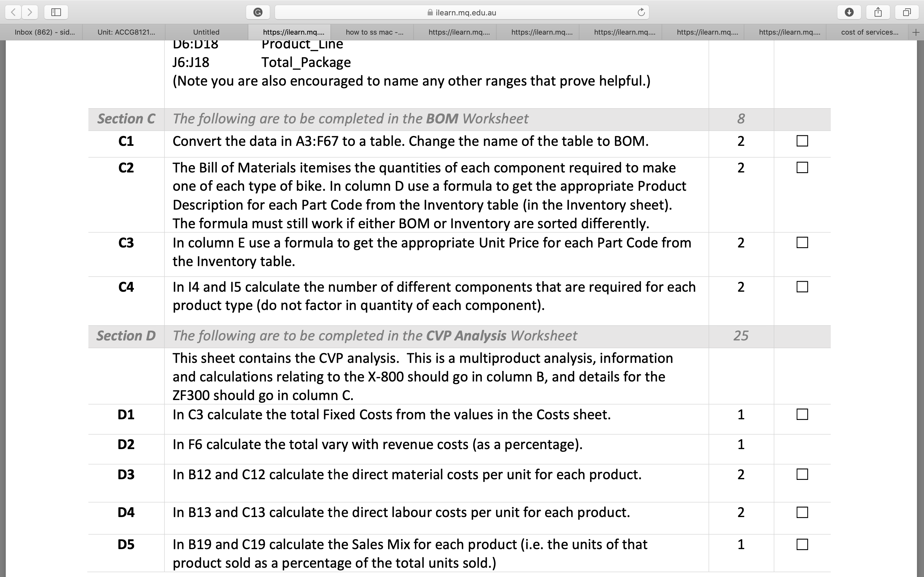Click the padlock icon in the address bar
The width and height of the screenshot is (924, 577).
[429, 12]
